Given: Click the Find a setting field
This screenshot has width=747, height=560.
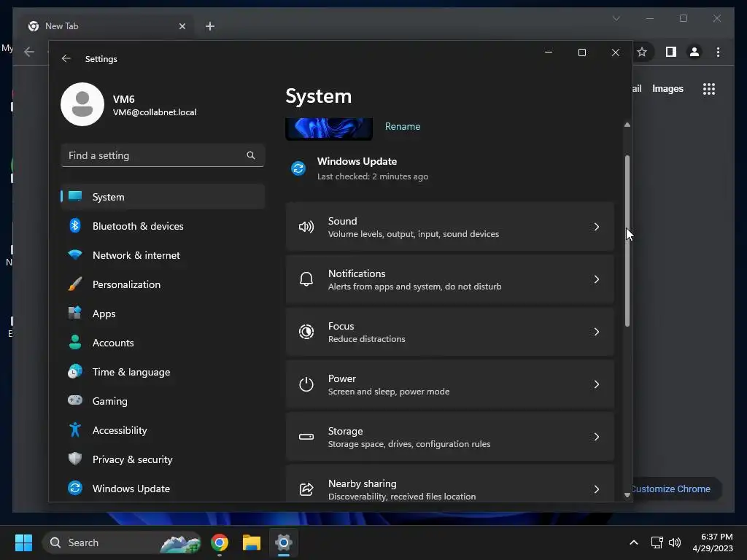Looking at the screenshot, I should 163,155.
